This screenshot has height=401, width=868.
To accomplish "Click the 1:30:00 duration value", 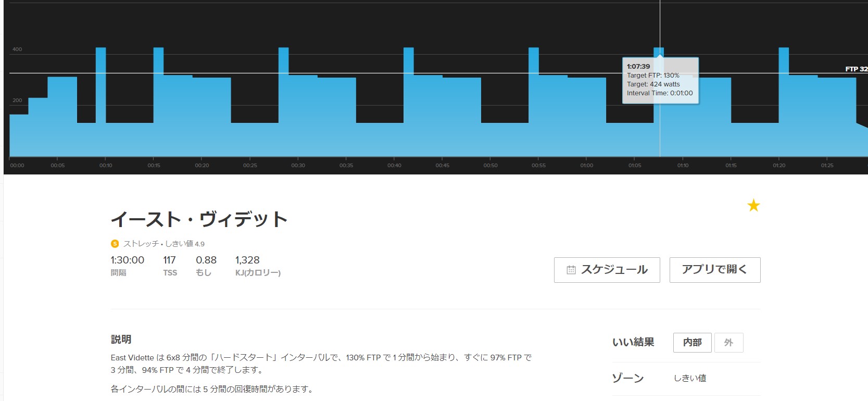I will (x=128, y=260).
